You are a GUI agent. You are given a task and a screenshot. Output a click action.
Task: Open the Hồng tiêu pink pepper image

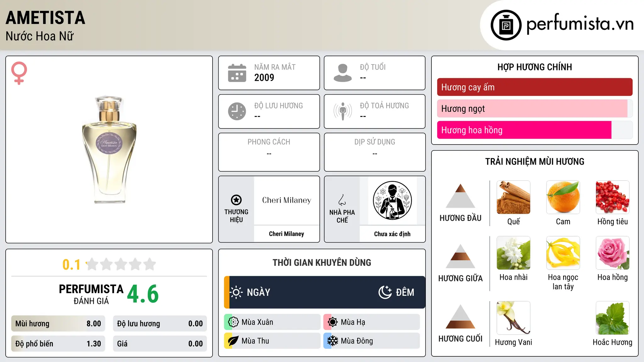(613, 197)
